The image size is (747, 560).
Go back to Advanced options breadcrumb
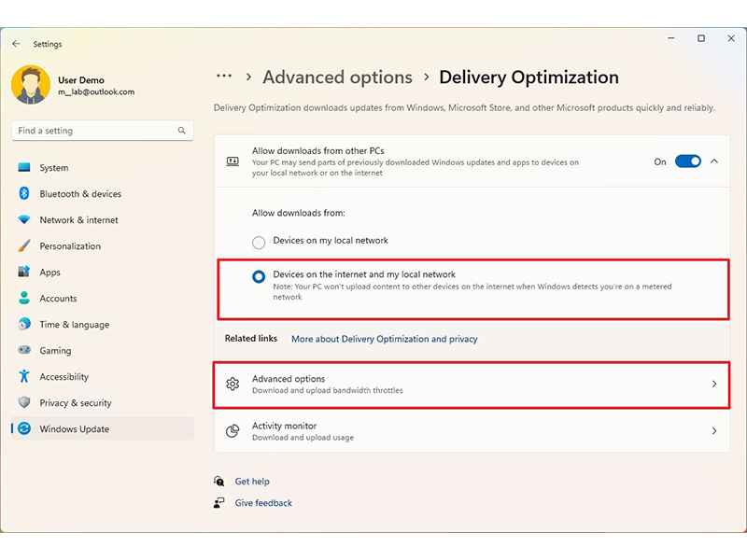click(337, 77)
